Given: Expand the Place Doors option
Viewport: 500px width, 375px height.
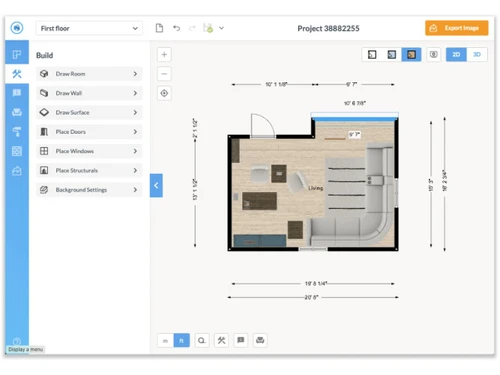Looking at the screenshot, I should pos(89,132).
